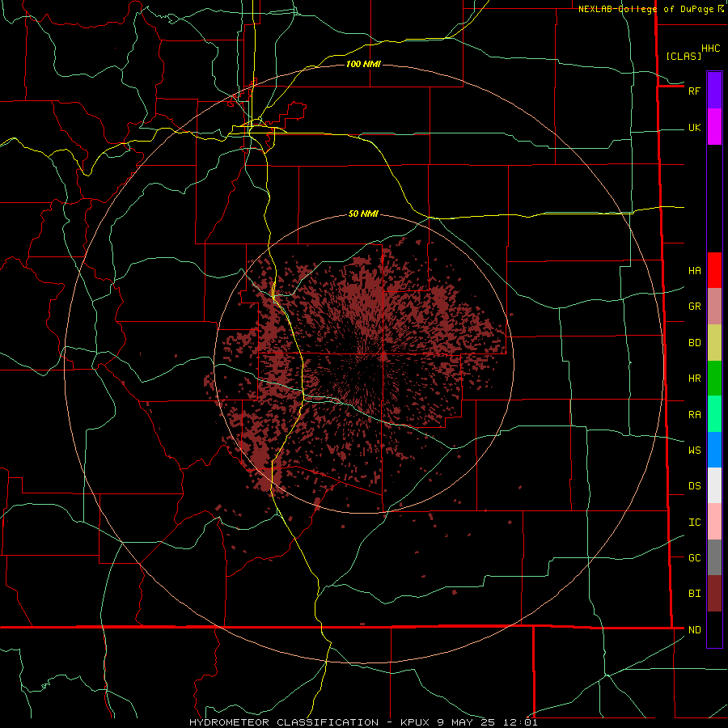This screenshot has width=728, height=728.
Task: Click the magenta UK legend color swatch
Action: [x=714, y=127]
